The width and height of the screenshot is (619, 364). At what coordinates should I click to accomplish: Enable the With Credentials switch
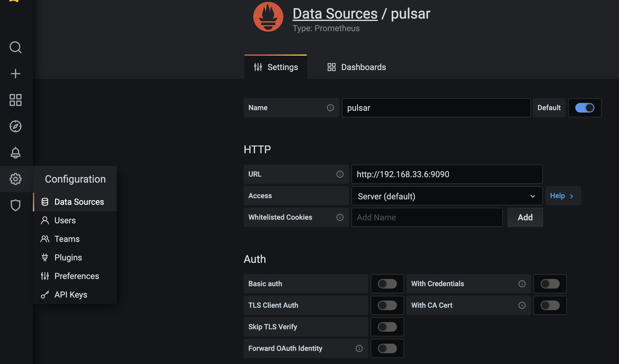pyautogui.click(x=550, y=284)
